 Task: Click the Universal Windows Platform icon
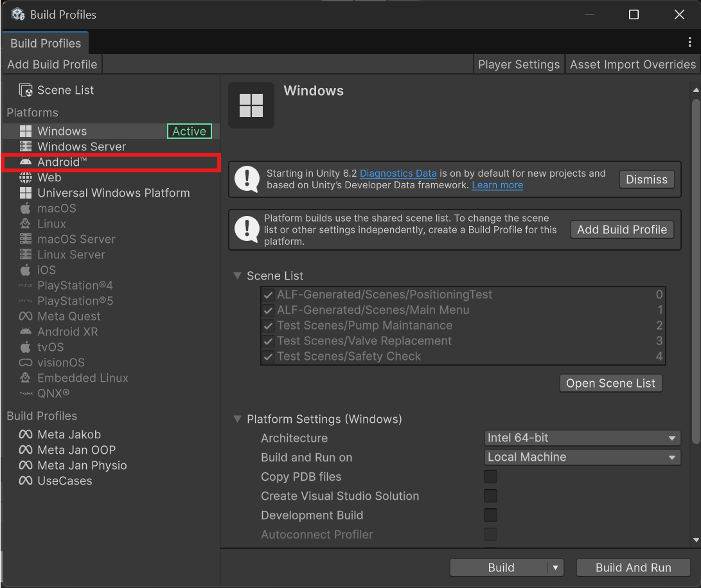click(x=26, y=193)
